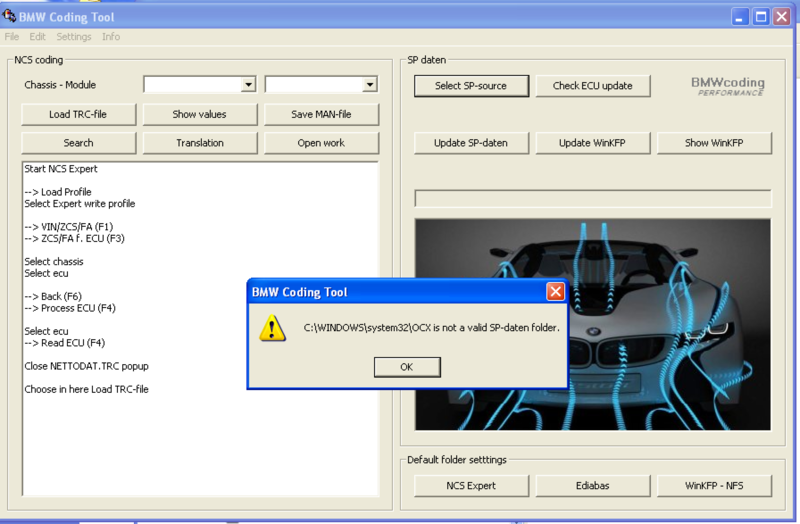Click NCS Expert default folder button
Screen dimensions: 800x524
coord(471,486)
